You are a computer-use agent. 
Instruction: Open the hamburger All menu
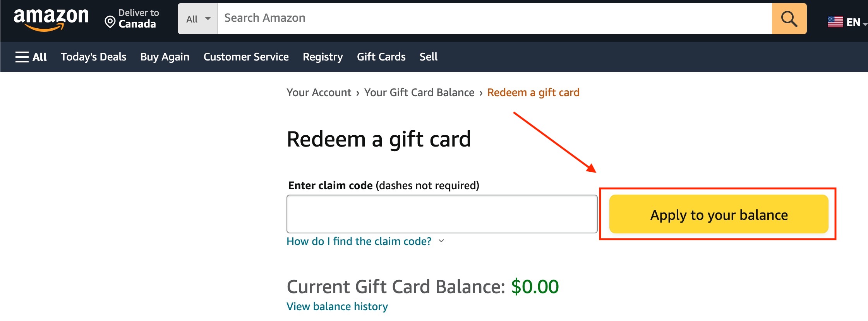tap(31, 57)
